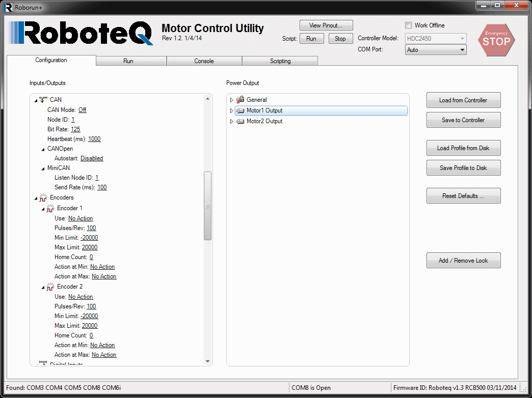The height and width of the screenshot is (398, 532).
Task: Click the Save to Controller button
Action: [x=463, y=120]
